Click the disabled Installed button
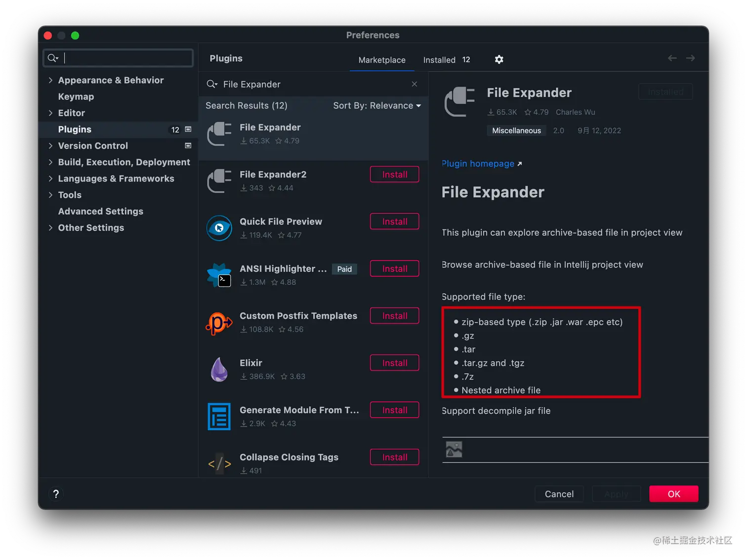Screen dimensions: 747x560 [665, 92]
